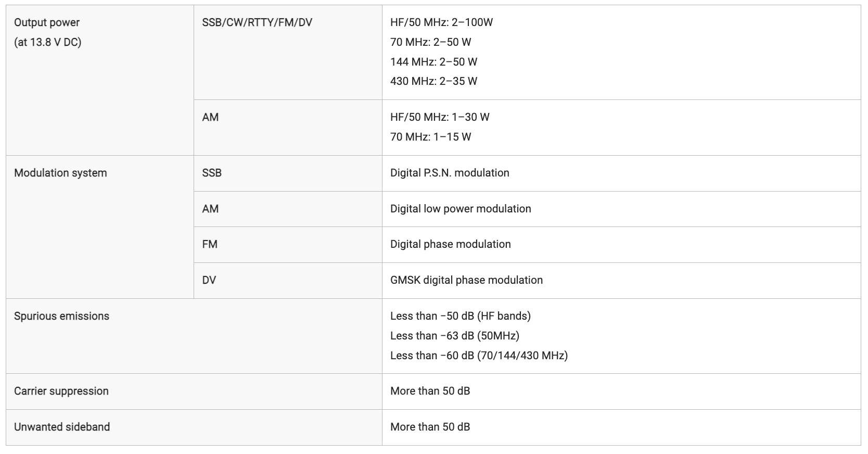The height and width of the screenshot is (454, 868).
Task: Click Less than −63 dB (50MHz) line
Action: coord(455,336)
